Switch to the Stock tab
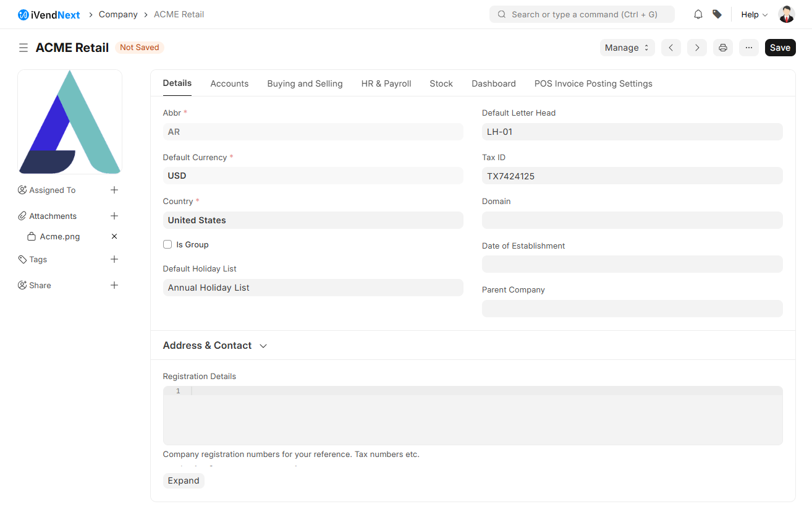The height and width of the screenshot is (517, 812). (441, 83)
